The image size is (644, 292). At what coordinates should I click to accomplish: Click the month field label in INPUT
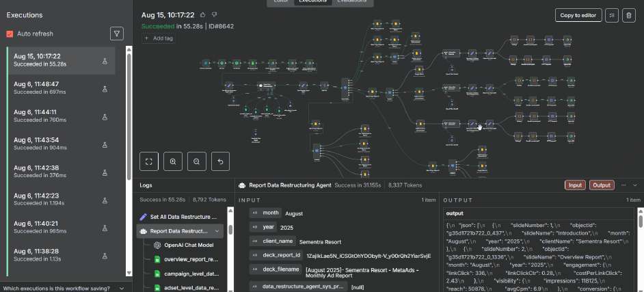tap(265, 213)
